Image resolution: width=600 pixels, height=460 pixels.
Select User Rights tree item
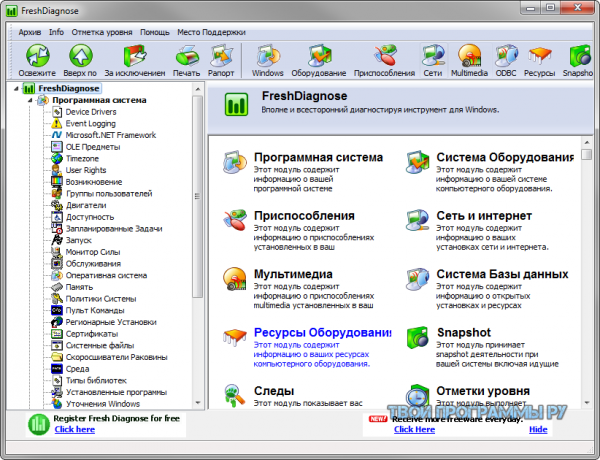(x=86, y=170)
